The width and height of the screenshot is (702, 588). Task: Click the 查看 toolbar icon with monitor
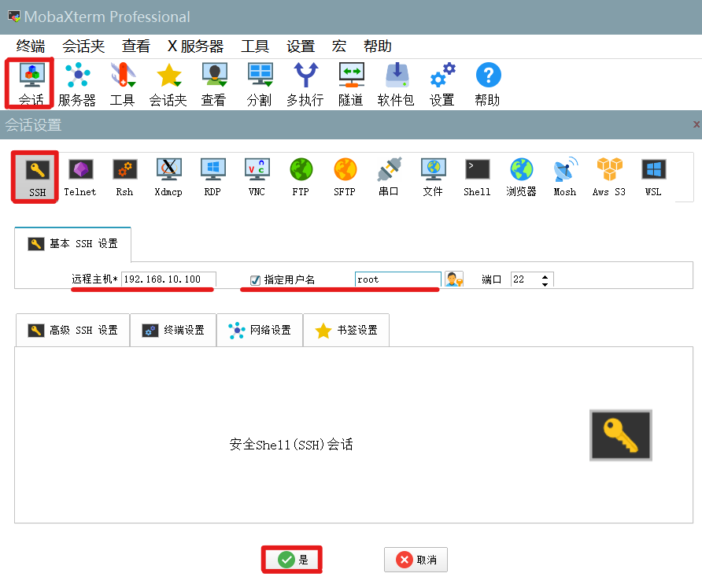(213, 84)
